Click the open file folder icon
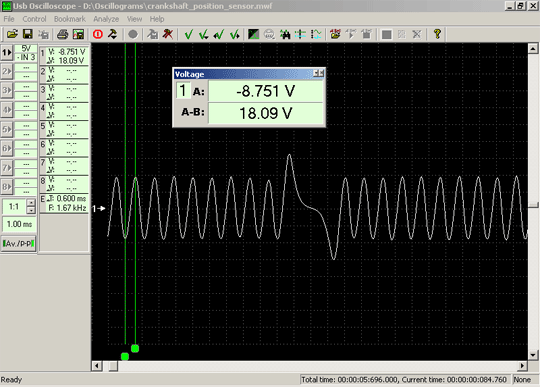 [12, 34]
